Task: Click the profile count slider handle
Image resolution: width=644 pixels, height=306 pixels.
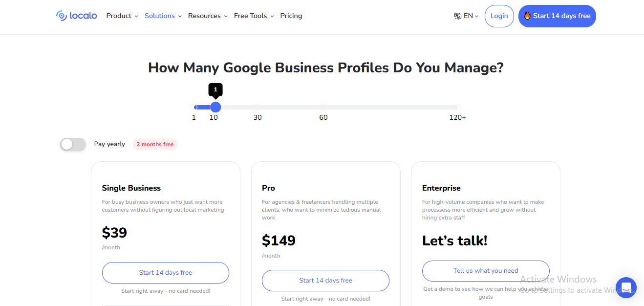Action: click(x=215, y=107)
